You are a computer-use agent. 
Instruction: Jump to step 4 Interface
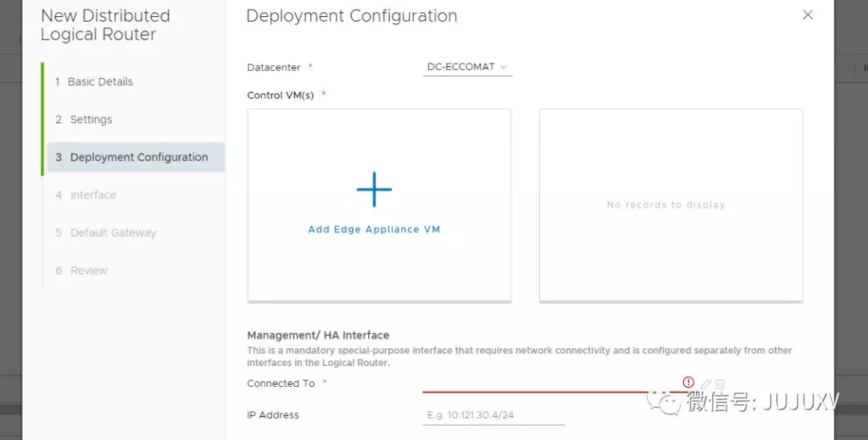click(92, 195)
